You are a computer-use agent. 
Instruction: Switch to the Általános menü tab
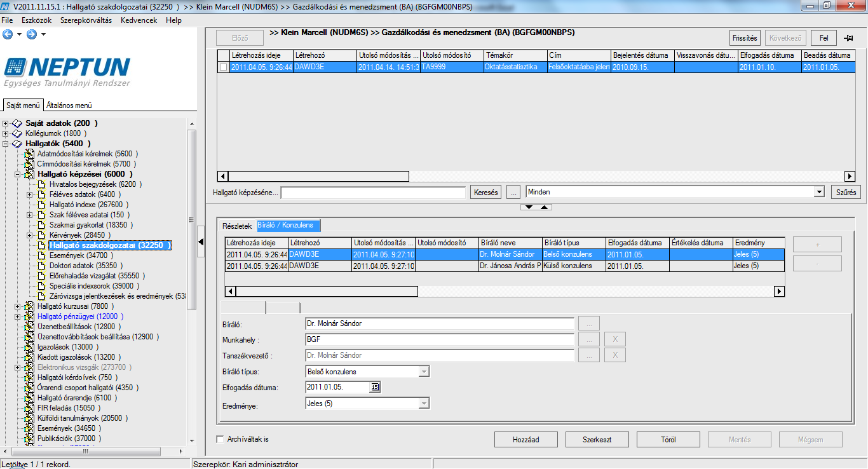(69, 105)
